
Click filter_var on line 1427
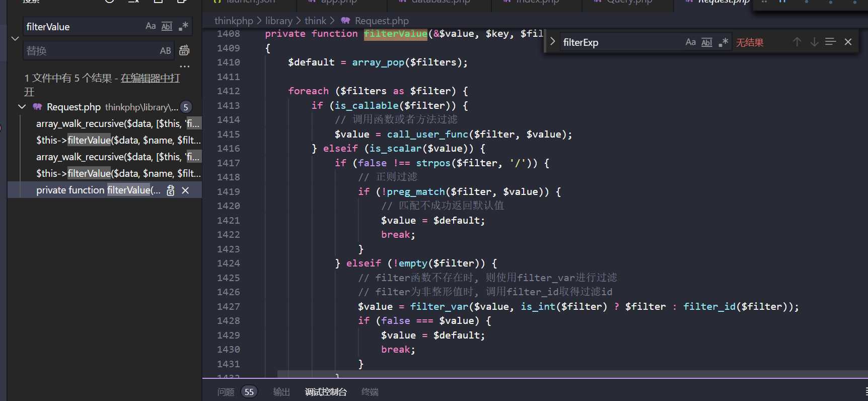pos(439,306)
